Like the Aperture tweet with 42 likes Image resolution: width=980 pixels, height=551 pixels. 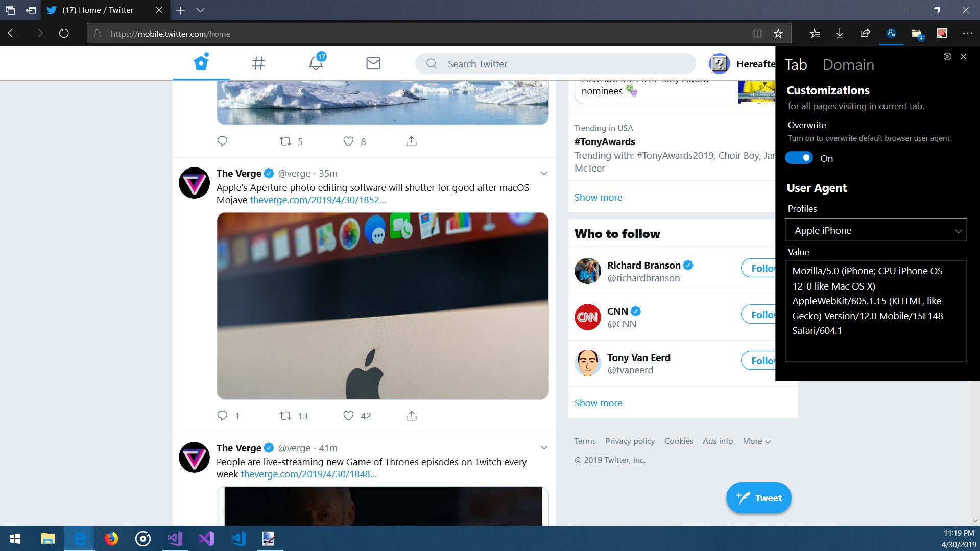point(348,416)
